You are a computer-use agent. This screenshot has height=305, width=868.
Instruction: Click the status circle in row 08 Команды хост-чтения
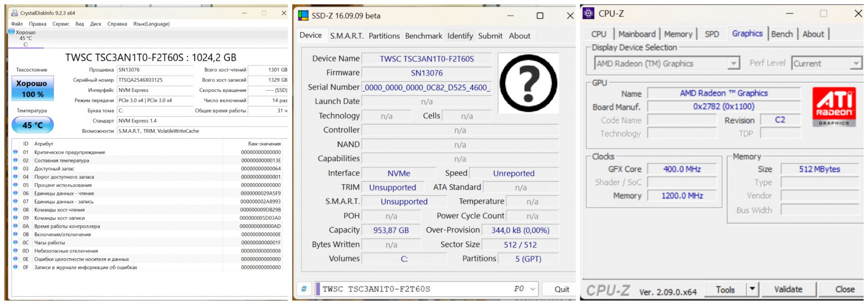tap(16, 210)
